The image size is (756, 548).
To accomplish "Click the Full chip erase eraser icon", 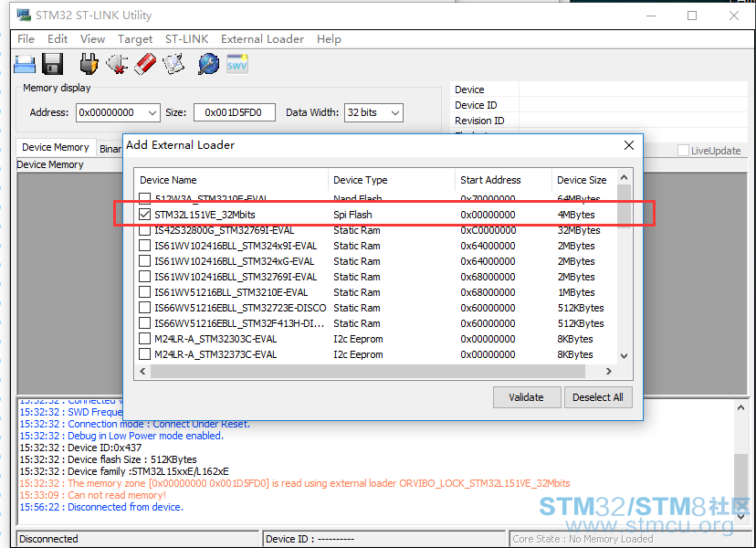I will (x=145, y=64).
